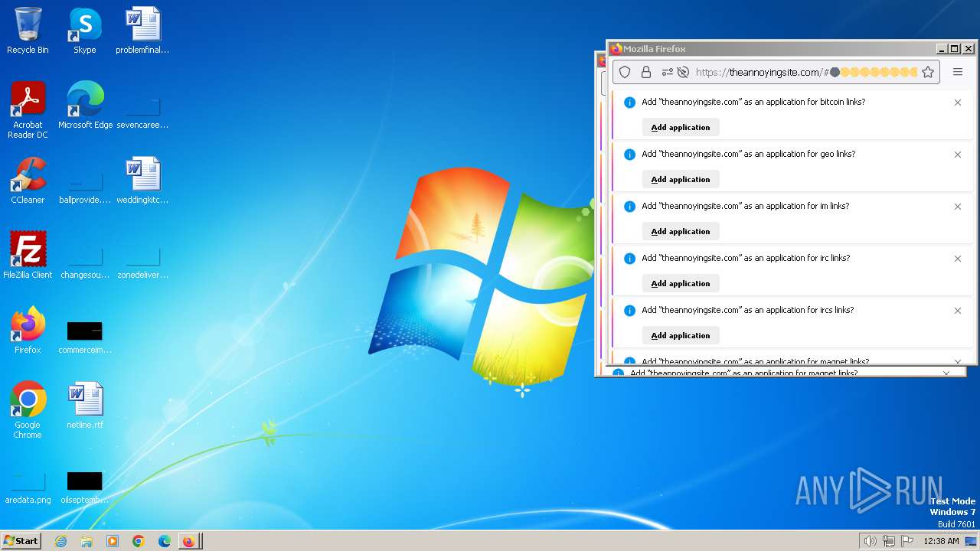Click the 12:38 AM system clock
This screenshot has width=980, height=551.
point(941,541)
